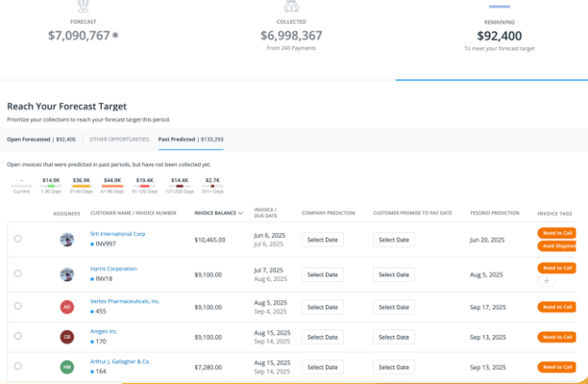Click Need to Call tag on SHI row

[556, 232]
